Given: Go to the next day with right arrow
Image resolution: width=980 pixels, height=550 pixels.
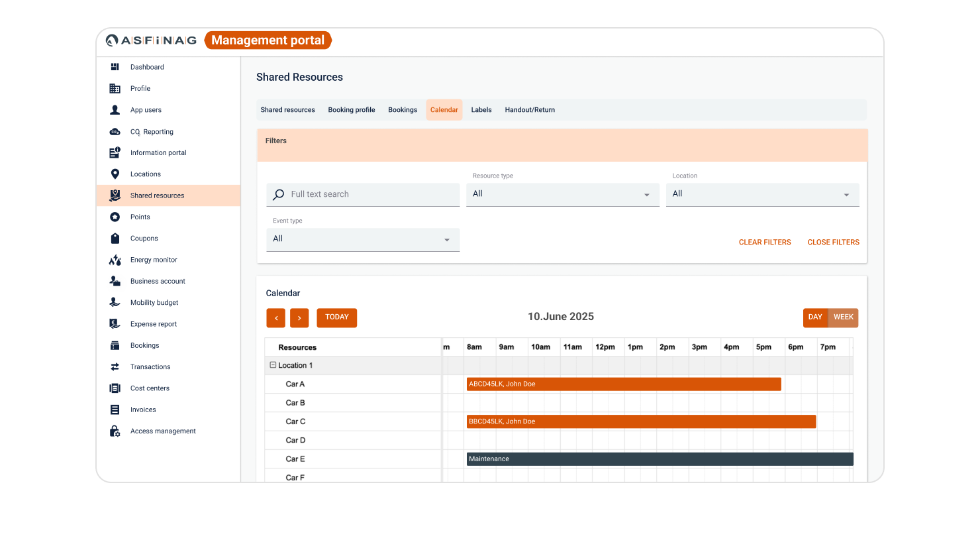Looking at the screenshot, I should [299, 318].
